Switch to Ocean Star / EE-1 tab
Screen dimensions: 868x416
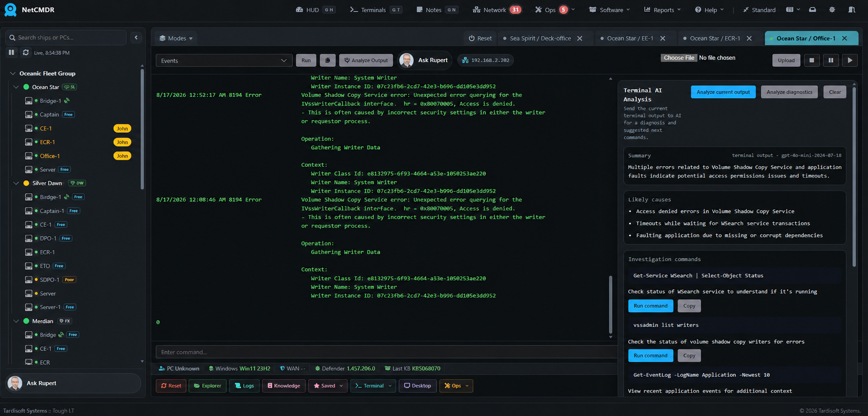[630, 38]
